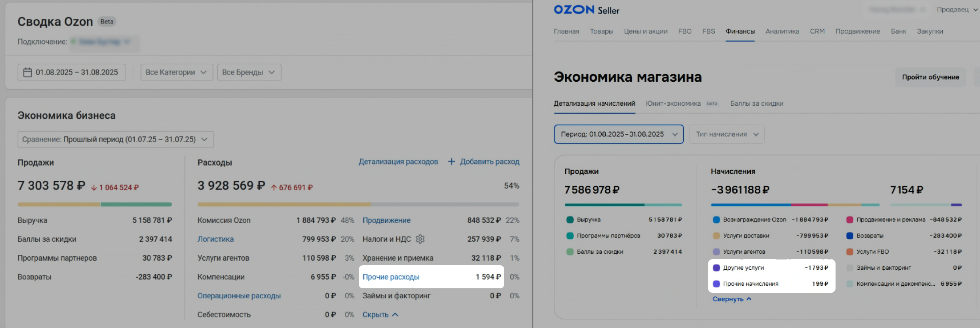Open the Все Бренды dropdown

pyautogui.click(x=249, y=72)
